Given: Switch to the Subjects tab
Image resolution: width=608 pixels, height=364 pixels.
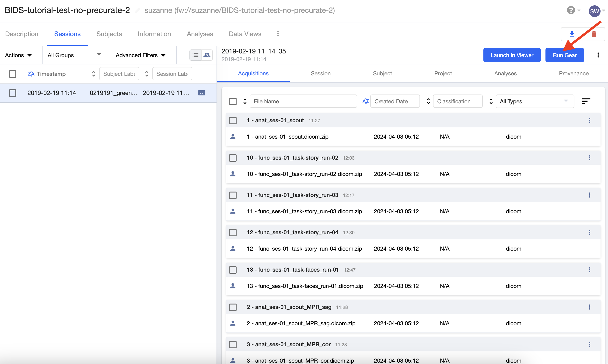Looking at the screenshot, I should point(109,34).
